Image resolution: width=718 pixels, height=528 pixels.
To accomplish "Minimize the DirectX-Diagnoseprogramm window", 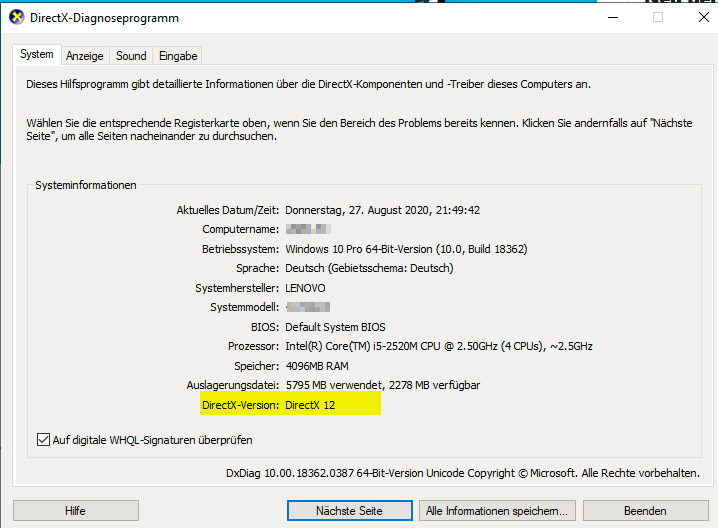I will [613, 17].
